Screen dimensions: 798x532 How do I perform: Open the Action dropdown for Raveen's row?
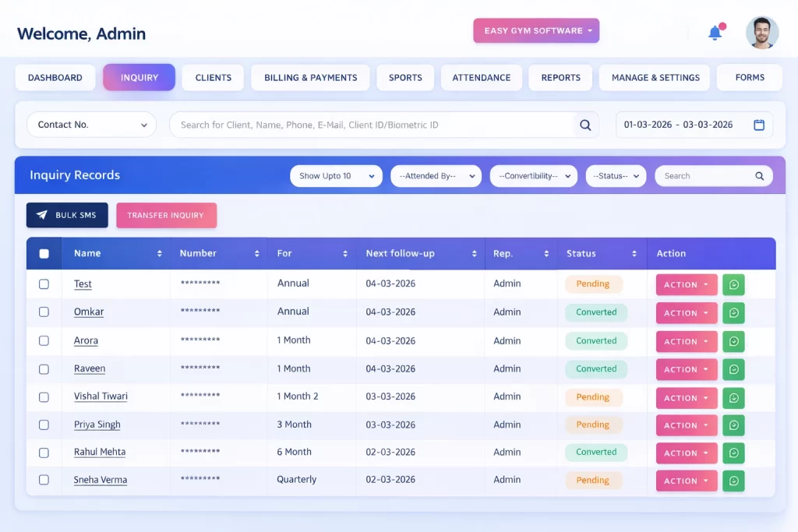(x=686, y=369)
